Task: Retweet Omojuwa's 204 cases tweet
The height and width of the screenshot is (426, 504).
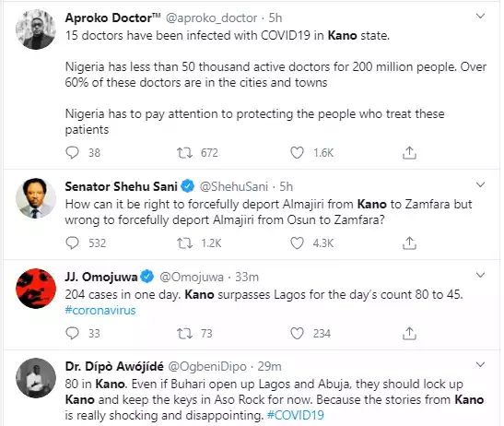Action: [185, 334]
